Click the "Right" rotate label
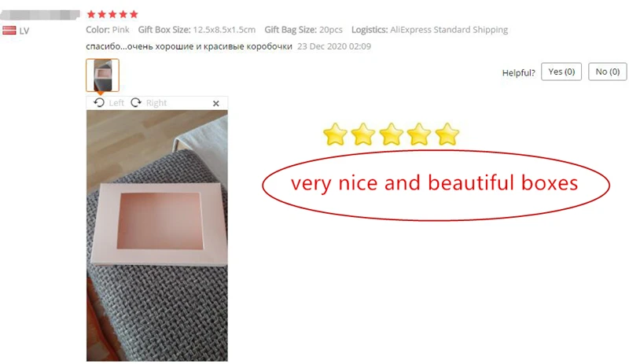This screenshot has width=629, height=364. click(156, 103)
